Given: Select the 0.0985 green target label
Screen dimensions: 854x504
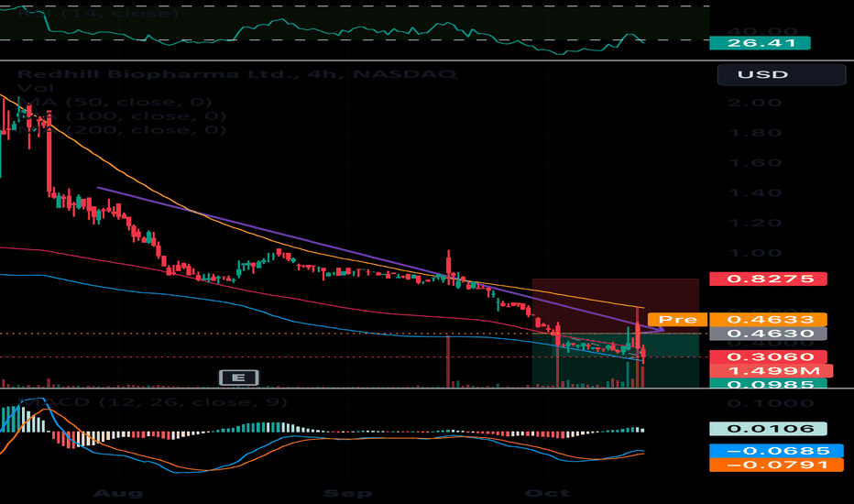Looking at the screenshot, I should coord(768,384).
